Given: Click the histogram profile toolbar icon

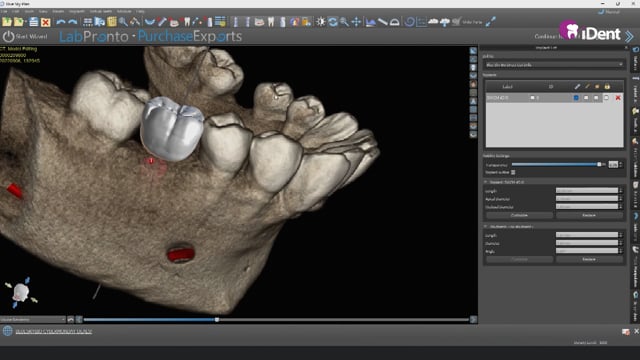Looking at the screenshot, I should pyautogui.click(x=371, y=22).
